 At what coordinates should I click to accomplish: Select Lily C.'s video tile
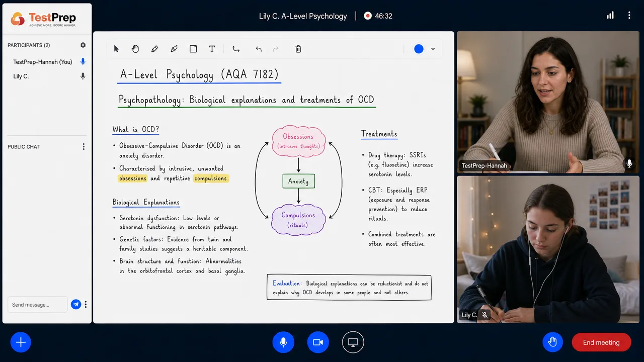click(548, 249)
